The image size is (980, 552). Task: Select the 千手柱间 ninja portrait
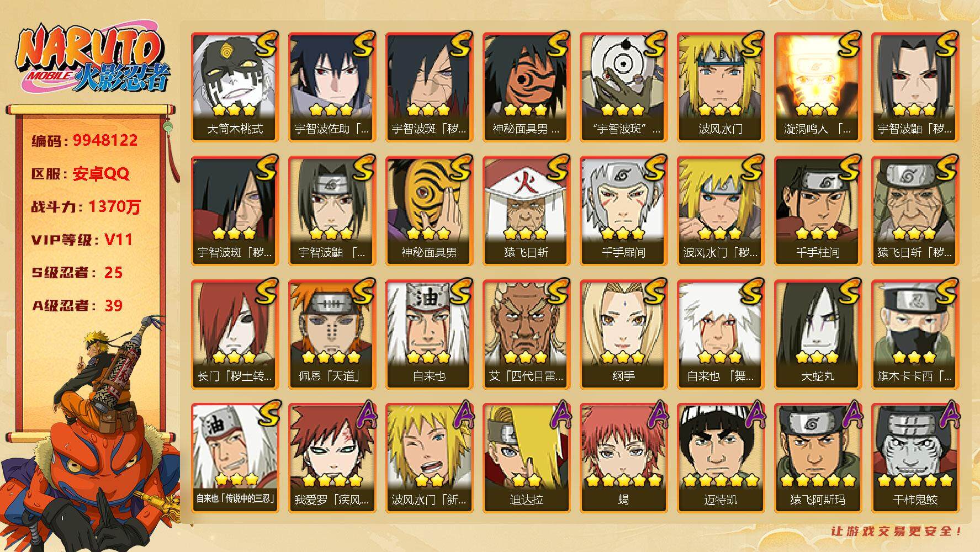click(x=818, y=211)
